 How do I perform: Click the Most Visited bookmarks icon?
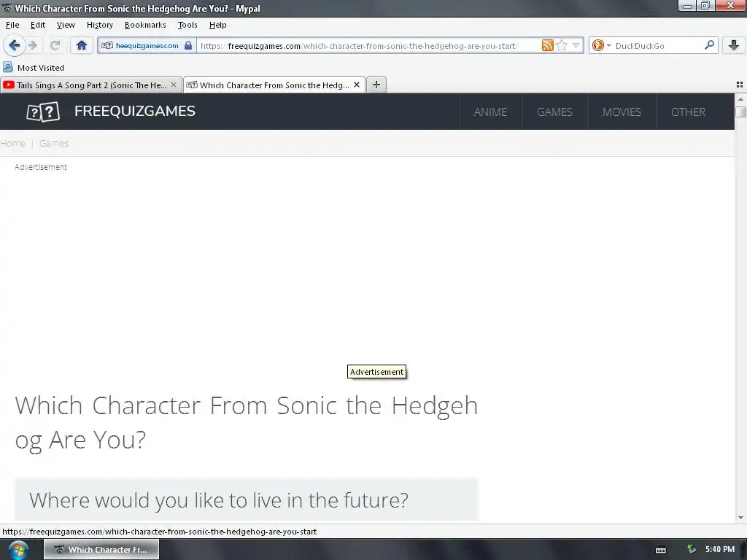coord(8,67)
